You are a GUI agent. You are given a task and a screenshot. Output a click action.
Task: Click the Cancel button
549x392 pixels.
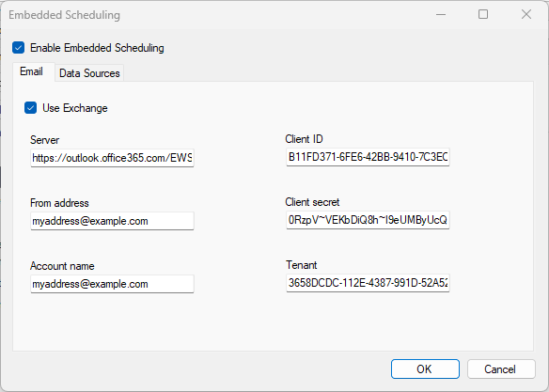(501, 368)
